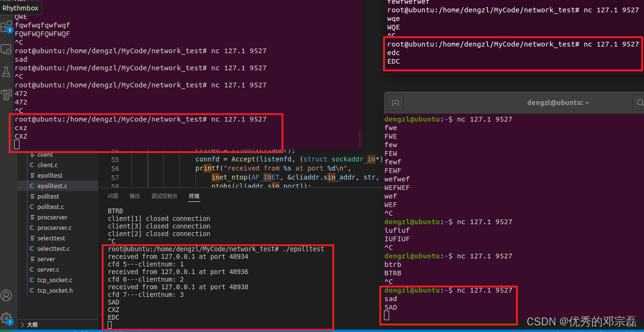Switch to the 问题 problems tab
The image size is (644, 332).
click(x=113, y=196)
